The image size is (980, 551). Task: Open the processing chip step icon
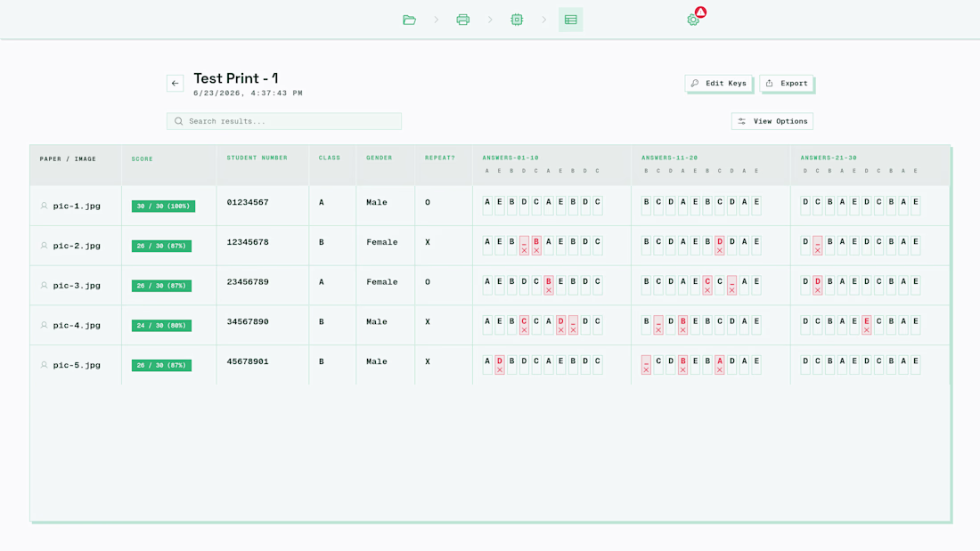tap(517, 20)
